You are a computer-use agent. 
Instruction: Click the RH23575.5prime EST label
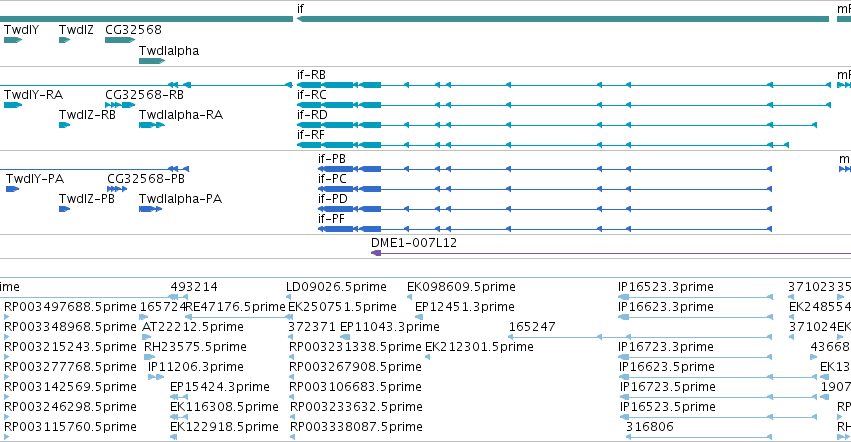click(x=195, y=347)
